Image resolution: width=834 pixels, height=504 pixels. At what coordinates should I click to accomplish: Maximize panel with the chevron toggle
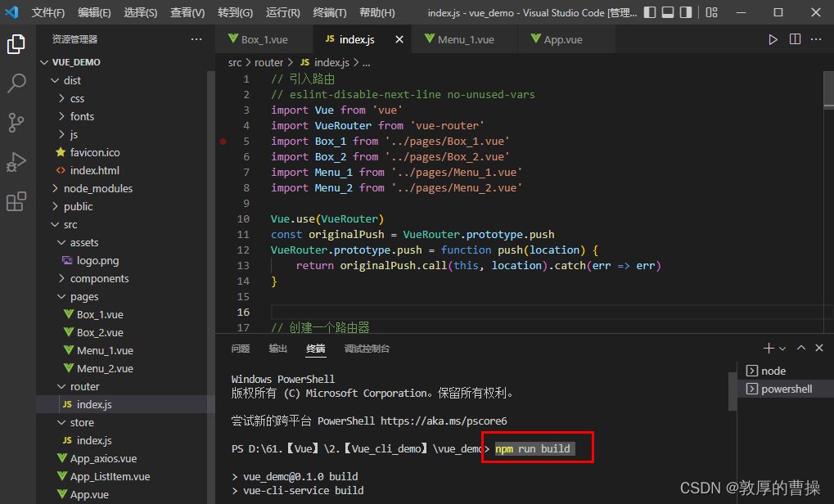(x=800, y=347)
